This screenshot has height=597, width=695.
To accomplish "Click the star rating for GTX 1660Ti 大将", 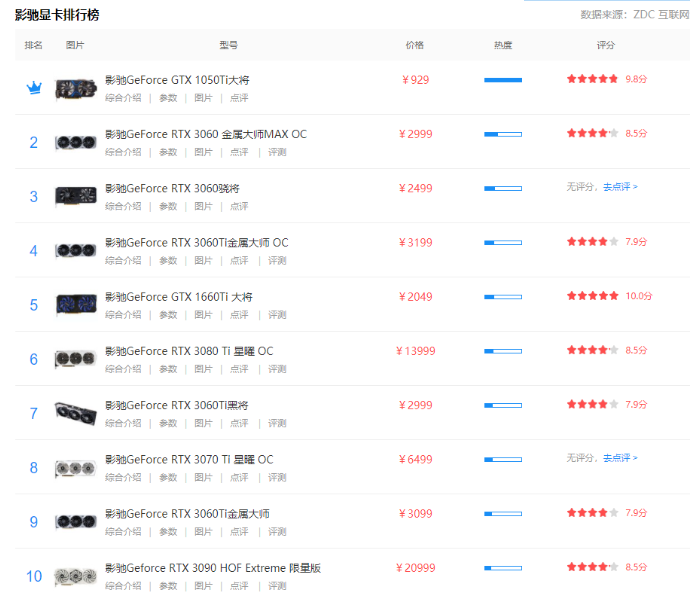I will pos(592,296).
